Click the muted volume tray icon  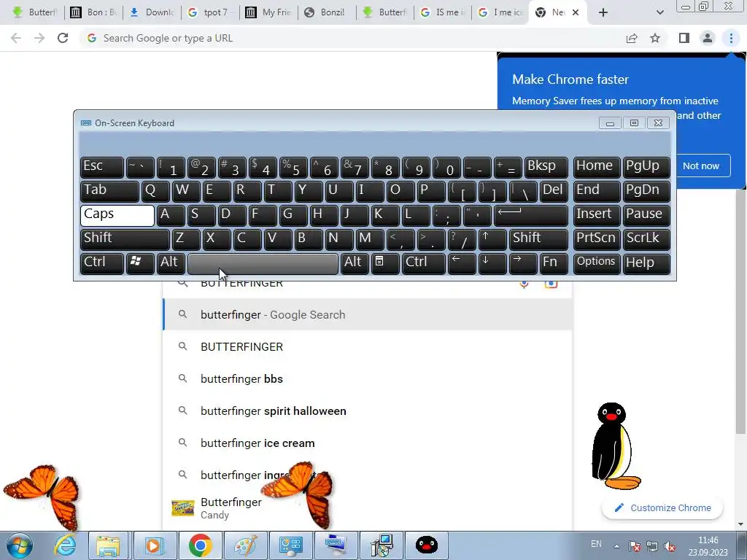tap(670, 546)
